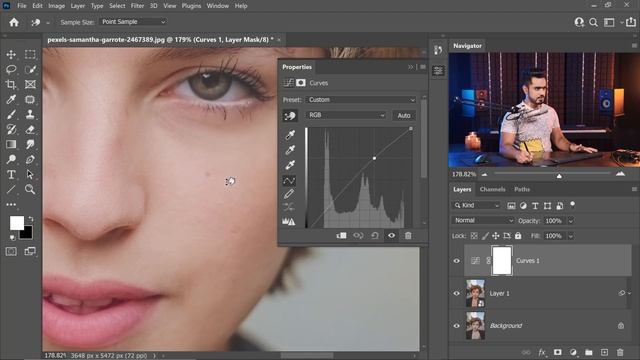This screenshot has height=360, width=640.
Task: Create a new layer in Layers panel
Action: click(604, 352)
